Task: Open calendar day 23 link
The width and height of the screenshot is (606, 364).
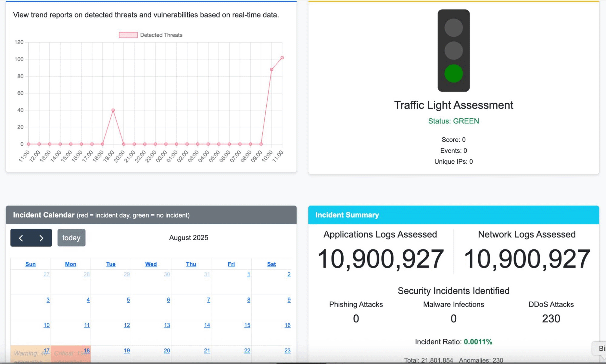Action: pos(287,351)
